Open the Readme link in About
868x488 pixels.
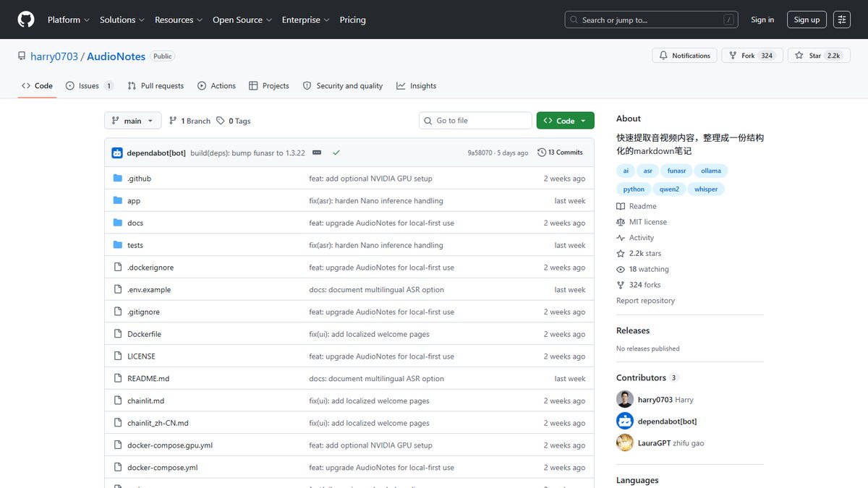click(637, 206)
